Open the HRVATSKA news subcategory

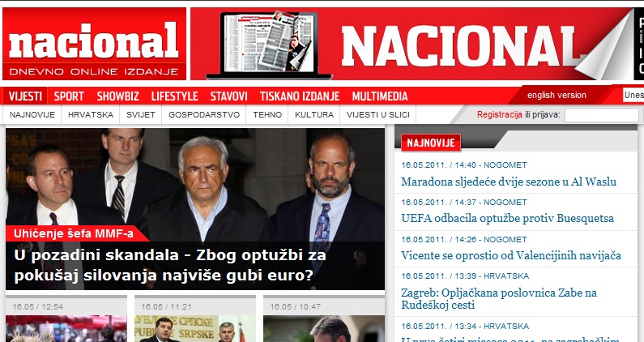point(91,115)
